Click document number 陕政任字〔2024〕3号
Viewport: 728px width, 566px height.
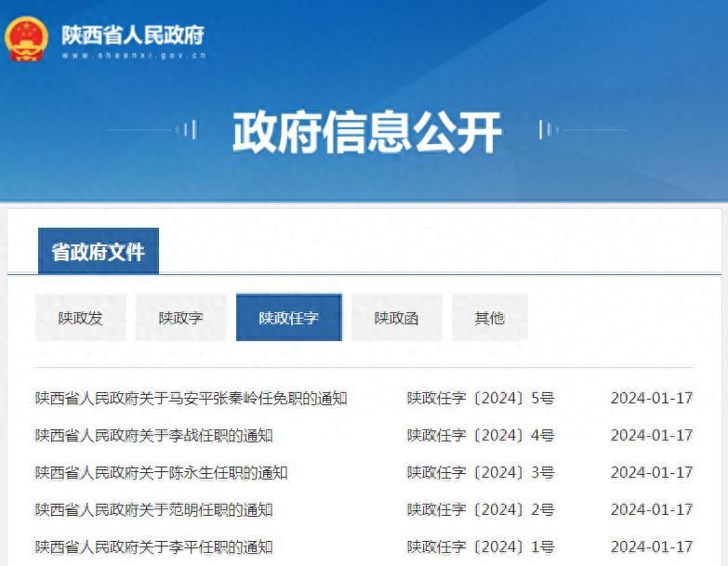pyautogui.click(x=480, y=473)
